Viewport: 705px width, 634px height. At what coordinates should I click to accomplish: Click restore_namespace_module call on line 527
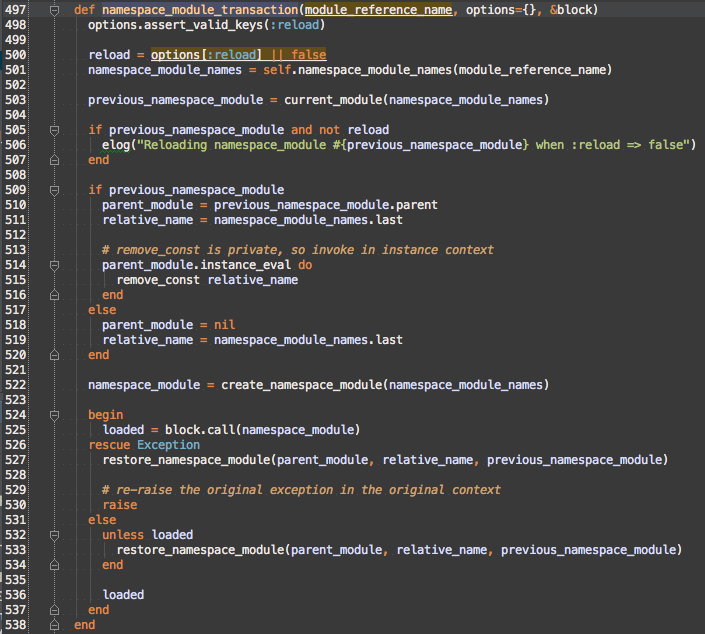pyautogui.click(x=186, y=460)
